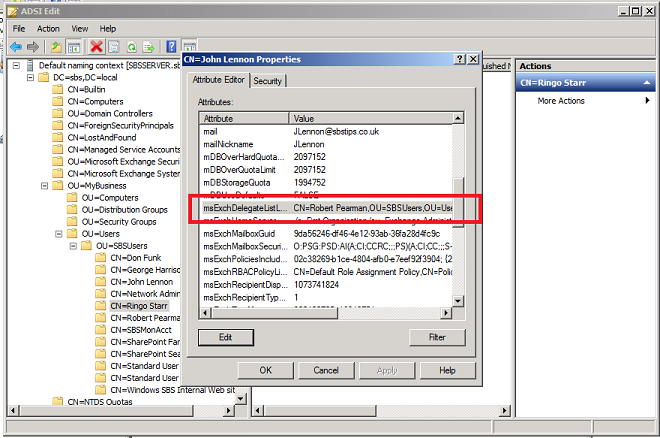Click the green Refresh toolbar icon

[131, 46]
